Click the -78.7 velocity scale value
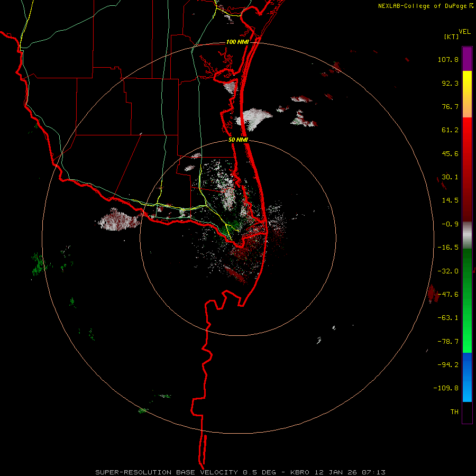The width and height of the screenshot is (476, 476). [x=448, y=342]
